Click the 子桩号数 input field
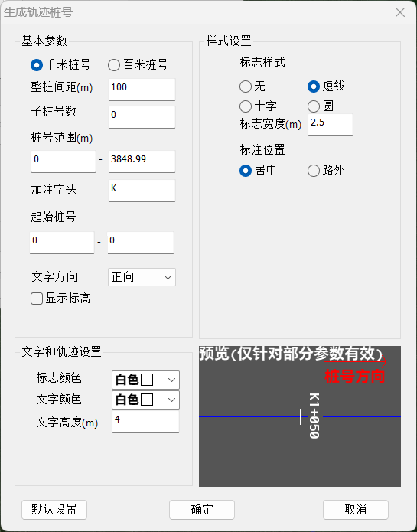This screenshot has height=532, width=417. pyautogui.click(x=142, y=117)
